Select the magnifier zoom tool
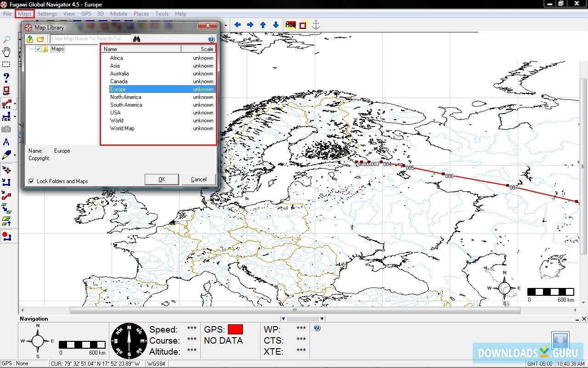588x368 pixels. [x=6, y=40]
